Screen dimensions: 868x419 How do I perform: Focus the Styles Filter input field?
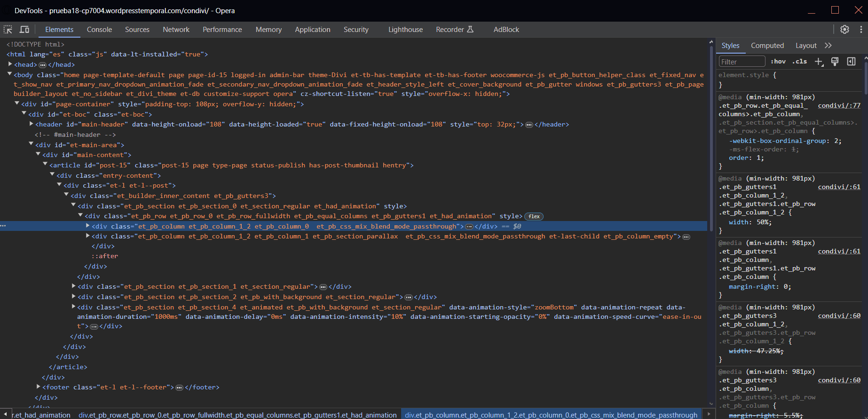(742, 62)
